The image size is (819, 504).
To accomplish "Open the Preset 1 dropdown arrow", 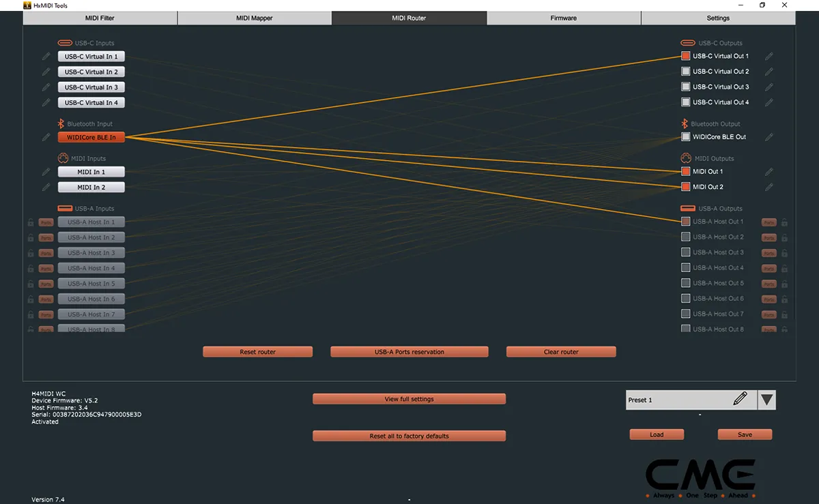I will click(x=766, y=400).
